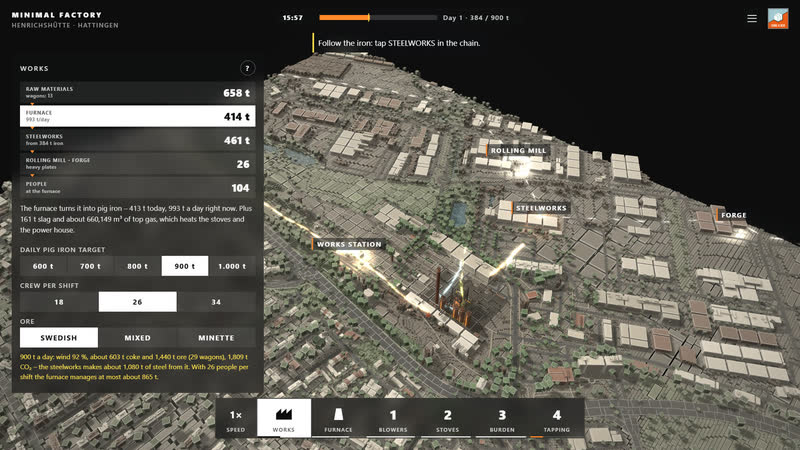Set daily pig iron target to 600 t
Screen dimensions: 800x450
point(43,266)
